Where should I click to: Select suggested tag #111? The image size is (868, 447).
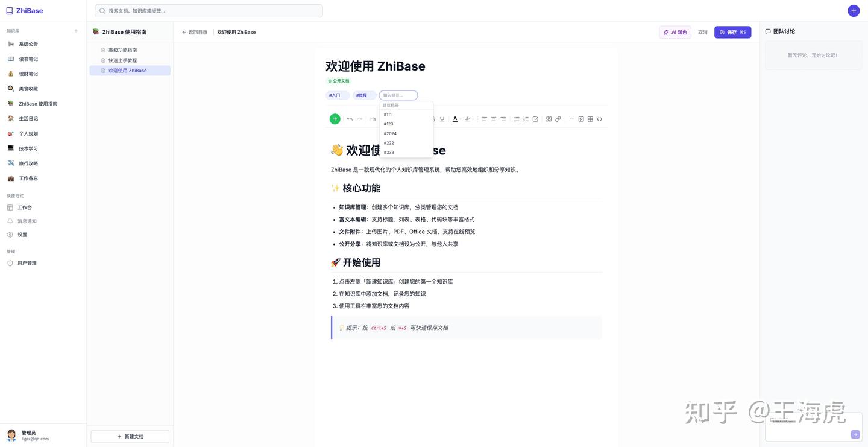point(406,115)
